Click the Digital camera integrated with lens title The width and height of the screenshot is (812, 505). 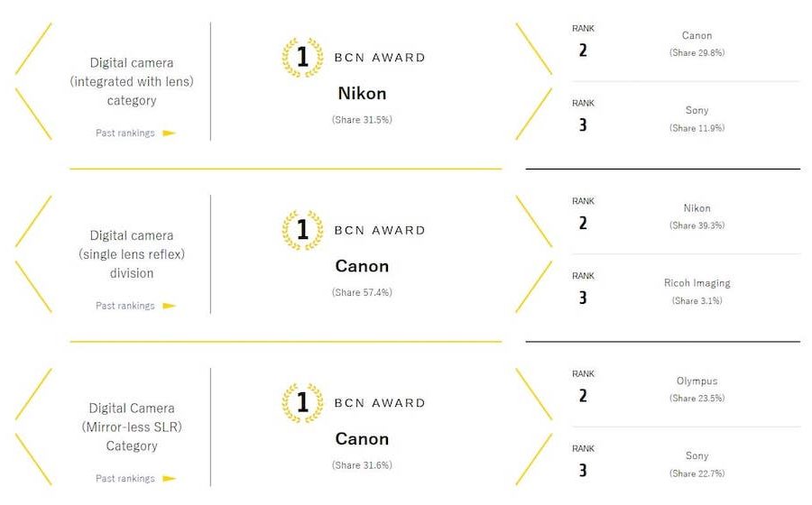[x=132, y=82]
